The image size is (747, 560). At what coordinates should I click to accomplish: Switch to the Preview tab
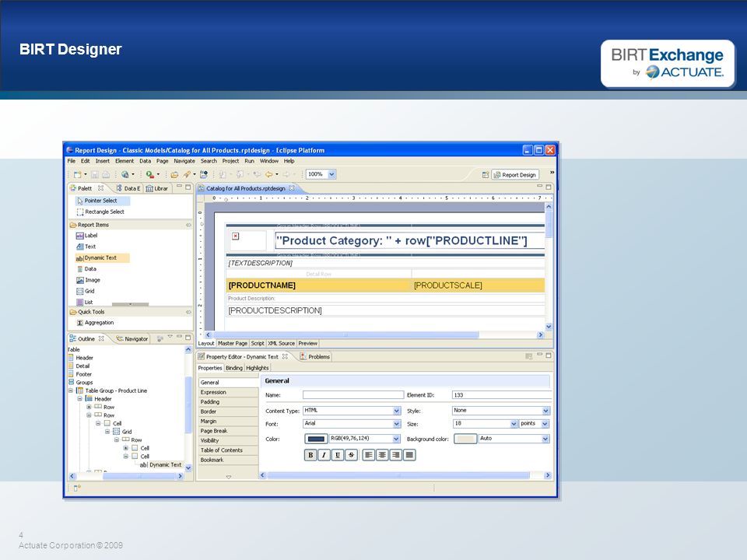point(308,343)
